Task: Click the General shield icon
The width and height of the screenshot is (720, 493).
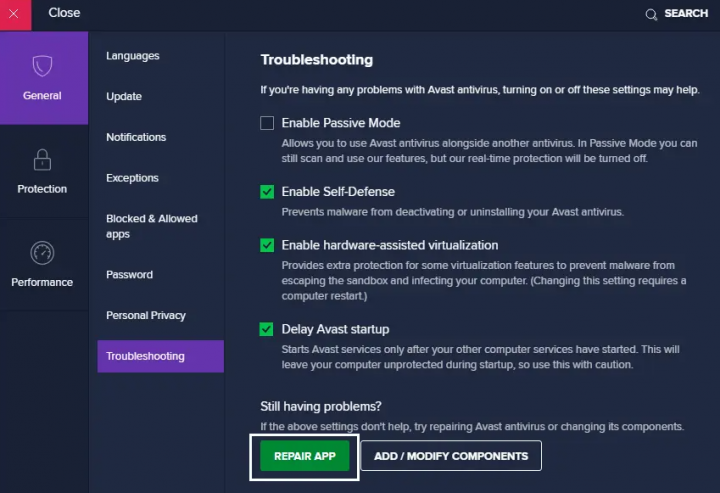Action: click(42, 66)
